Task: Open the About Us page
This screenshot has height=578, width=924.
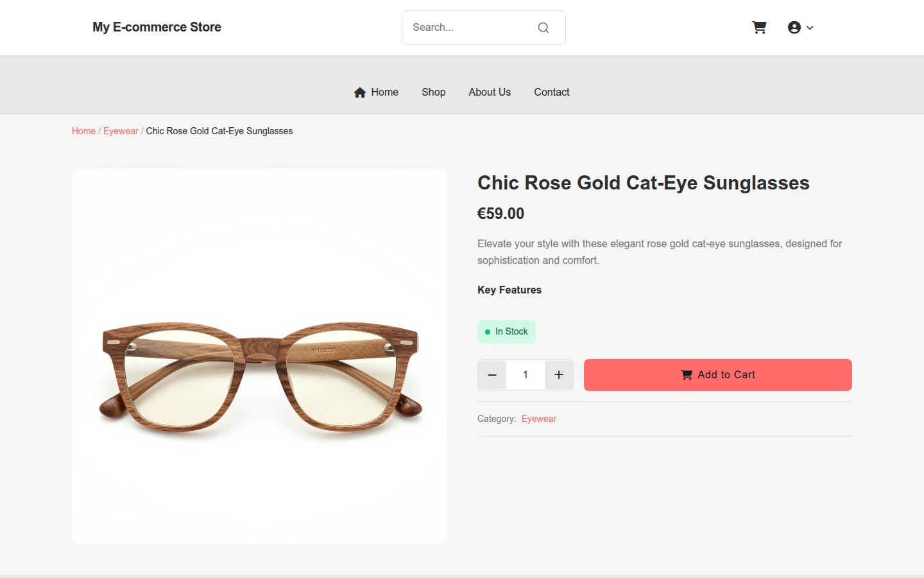Action: pos(490,92)
